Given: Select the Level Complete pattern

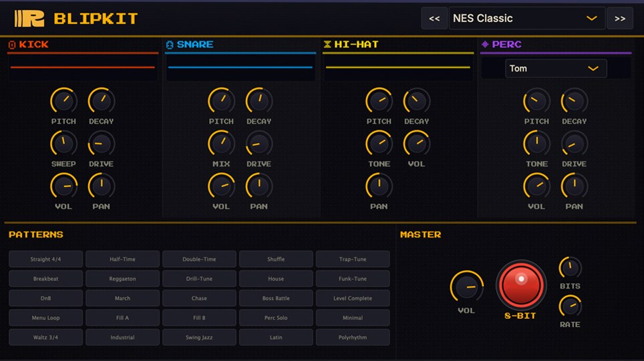Looking at the screenshot, I should point(353,298).
